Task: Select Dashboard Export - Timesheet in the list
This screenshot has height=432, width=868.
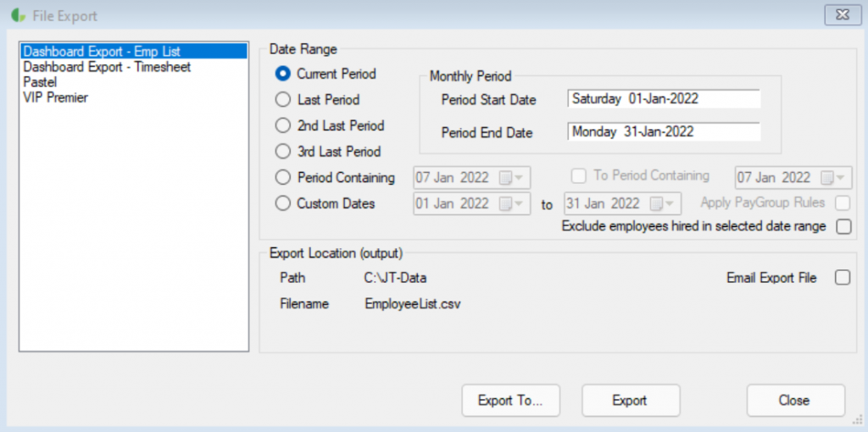Action: click(133, 67)
